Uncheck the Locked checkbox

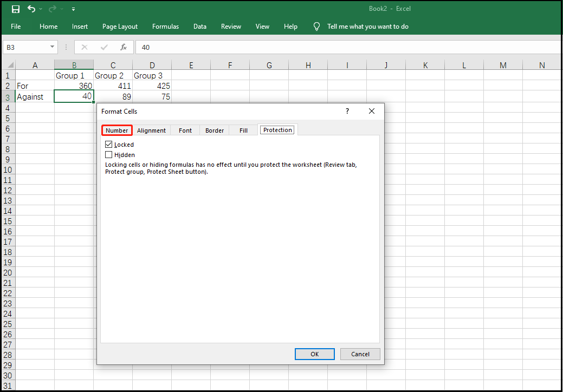(x=108, y=145)
